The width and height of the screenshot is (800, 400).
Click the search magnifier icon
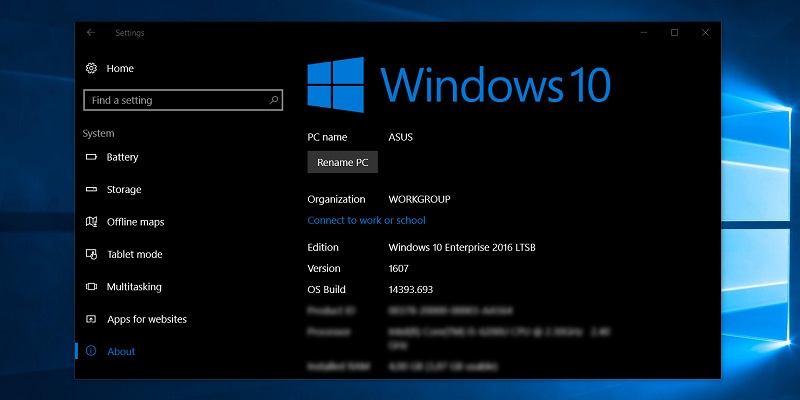pyautogui.click(x=274, y=101)
